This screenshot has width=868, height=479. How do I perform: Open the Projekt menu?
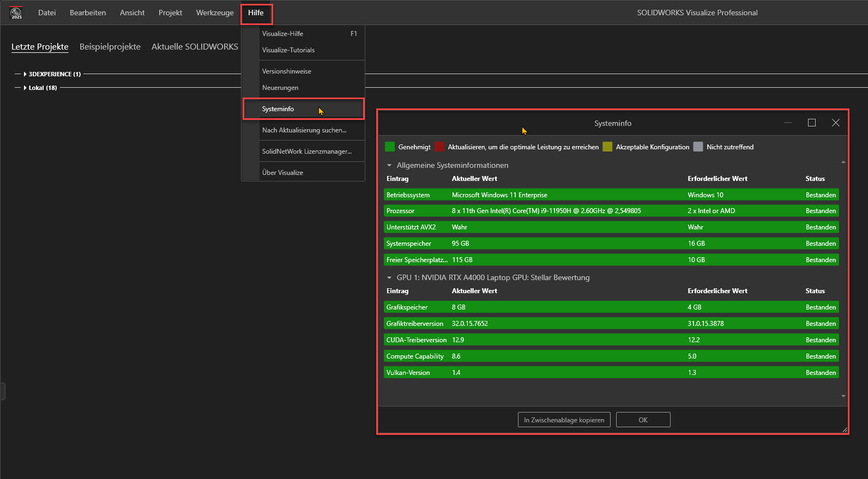coord(170,13)
